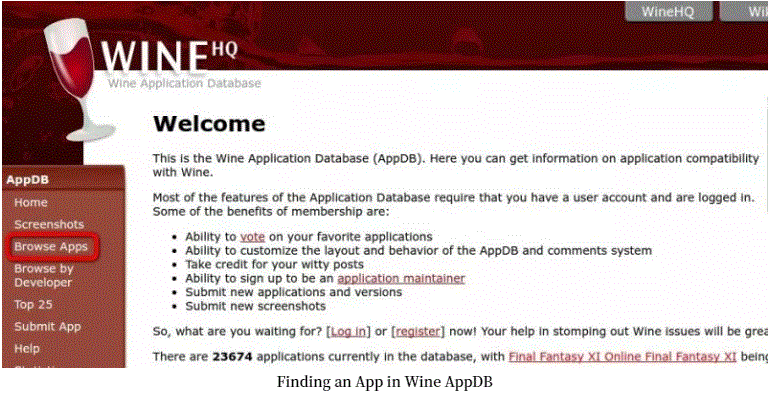The image size is (776, 399).
Task: Click 'Finding an App in Wine AppDB' caption
Action: pos(385,382)
